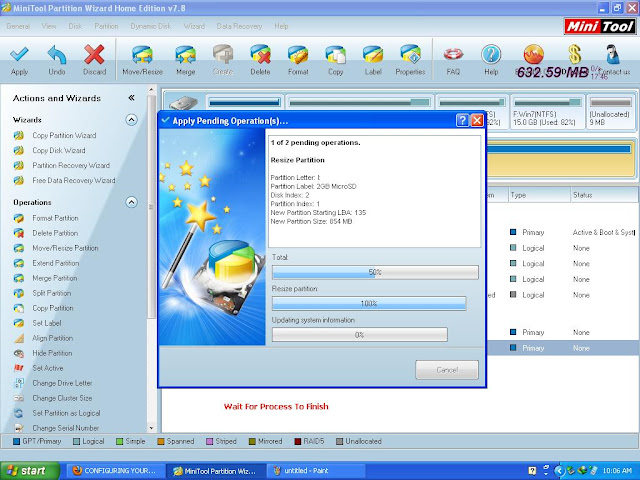
Task: Click the Windows start button
Action: (x=29, y=471)
